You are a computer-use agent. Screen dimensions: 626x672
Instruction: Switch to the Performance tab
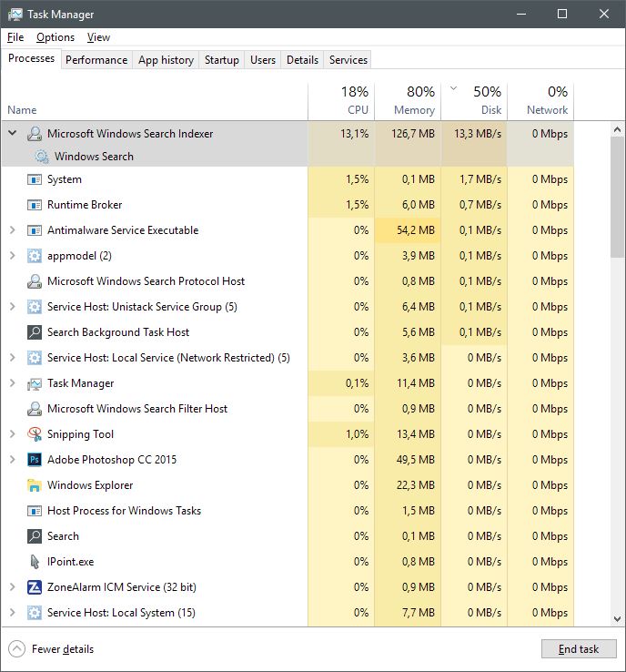pyautogui.click(x=96, y=60)
